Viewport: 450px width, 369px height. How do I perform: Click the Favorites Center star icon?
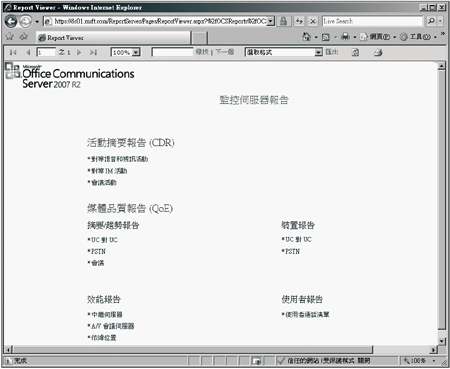click(10, 37)
